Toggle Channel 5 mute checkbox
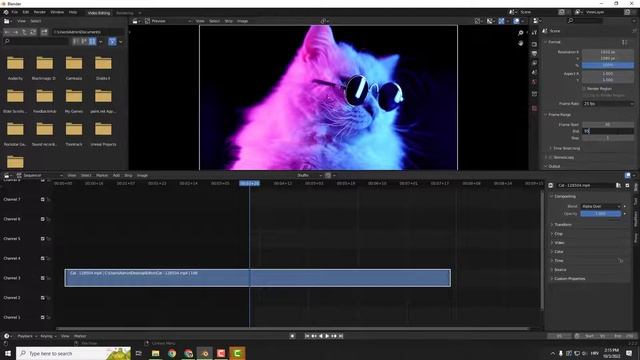Screen dimensions: 640x360 tap(42, 239)
